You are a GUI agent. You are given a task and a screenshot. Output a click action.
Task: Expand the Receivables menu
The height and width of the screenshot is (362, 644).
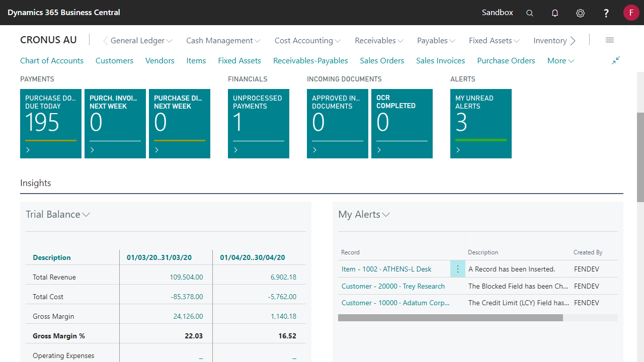coord(379,41)
